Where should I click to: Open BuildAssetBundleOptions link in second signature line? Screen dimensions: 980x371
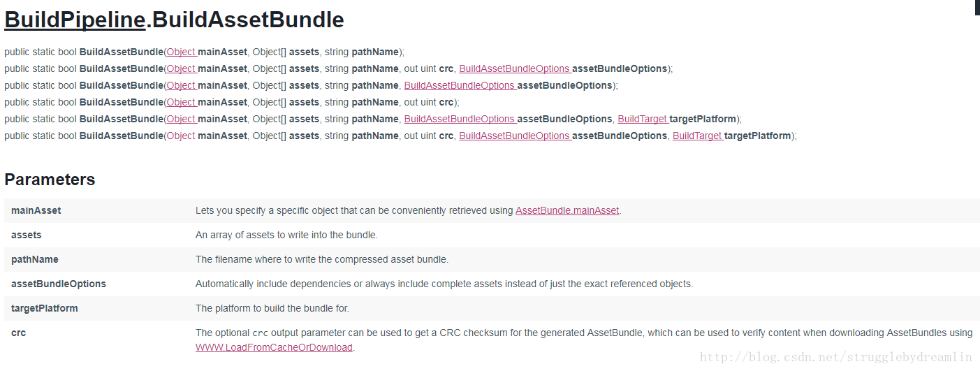click(514, 68)
